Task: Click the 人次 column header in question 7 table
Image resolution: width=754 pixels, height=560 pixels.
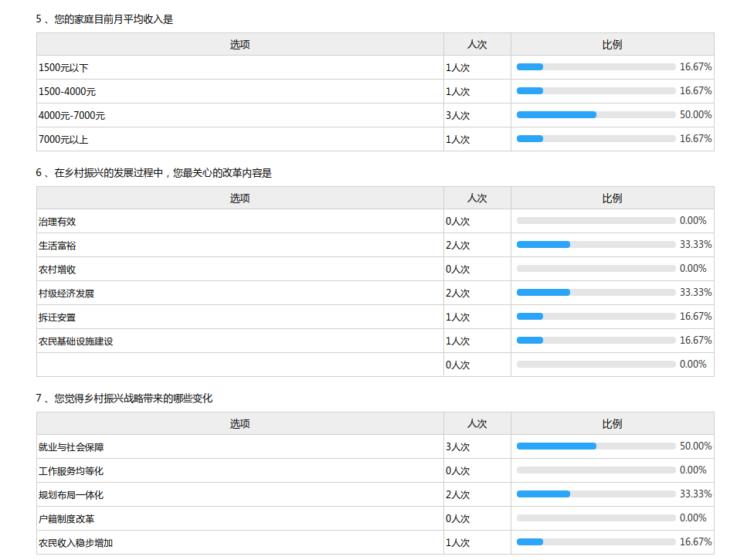Action: click(477, 424)
